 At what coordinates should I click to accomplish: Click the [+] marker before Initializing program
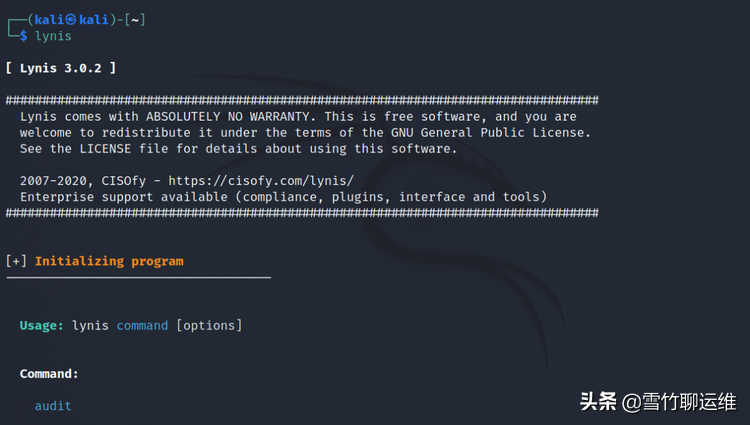click(16, 261)
